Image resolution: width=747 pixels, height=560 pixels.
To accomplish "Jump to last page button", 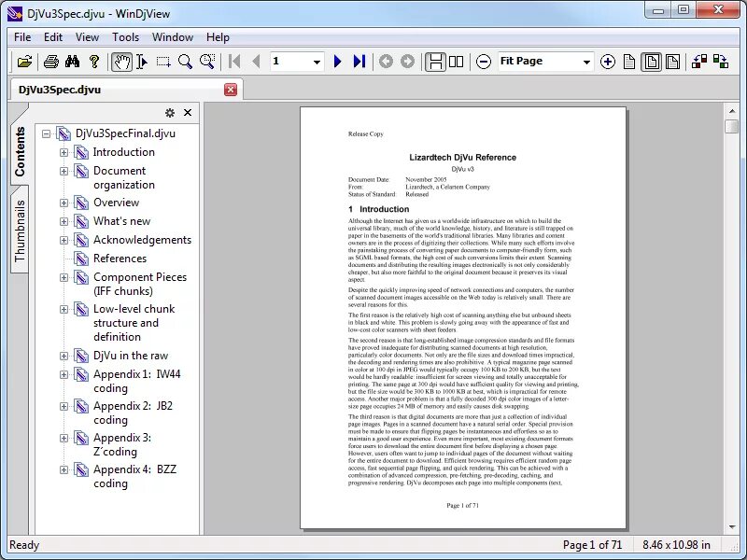I will [359, 62].
